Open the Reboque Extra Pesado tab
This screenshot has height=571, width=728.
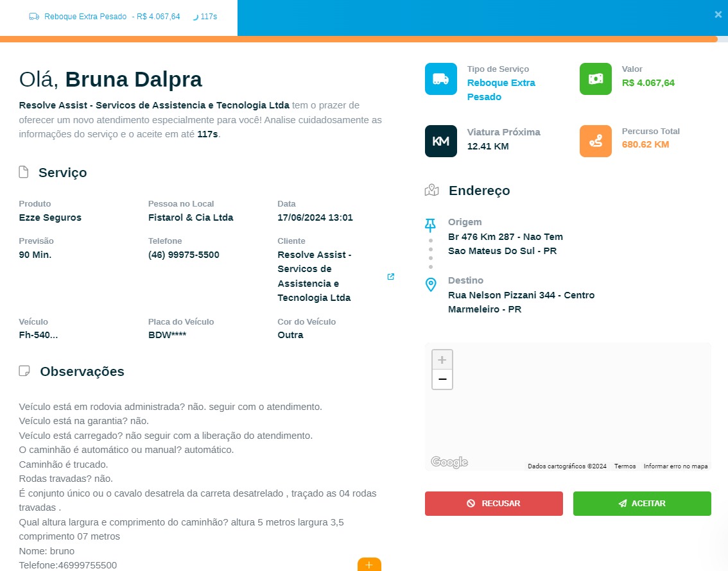coord(119,17)
